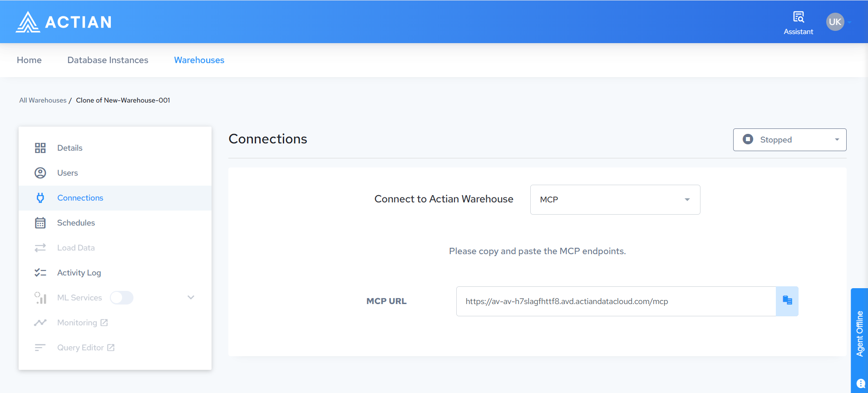Click the Monitoring external-link icon
Viewport: 868px width, 393px height.
click(x=104, y=323)
